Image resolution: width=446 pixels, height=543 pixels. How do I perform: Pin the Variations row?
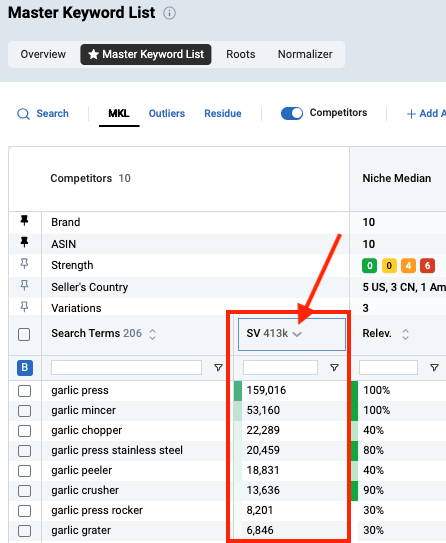tap(24, 307)
